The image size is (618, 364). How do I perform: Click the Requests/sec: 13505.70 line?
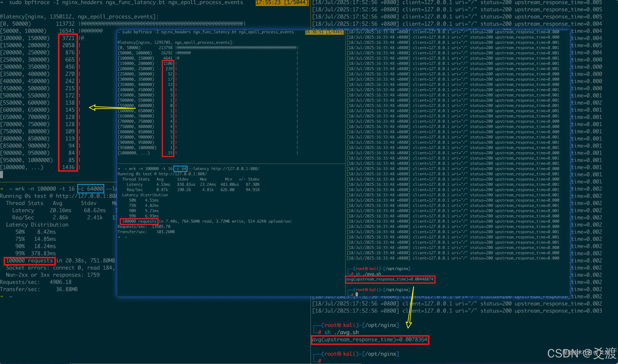(x=144, y=226)
